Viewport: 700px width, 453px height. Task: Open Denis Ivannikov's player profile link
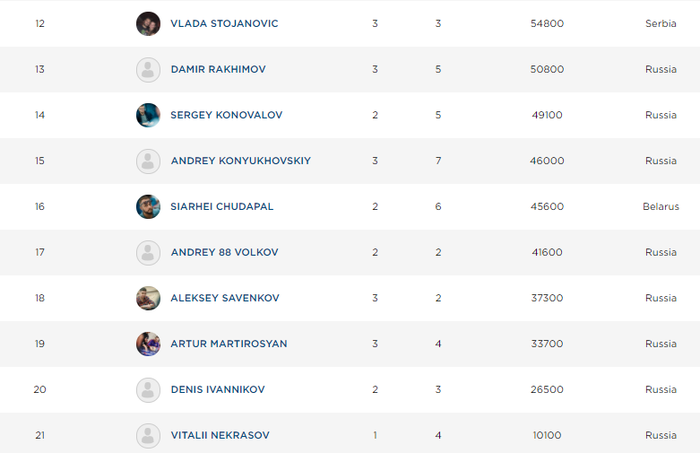219,390
